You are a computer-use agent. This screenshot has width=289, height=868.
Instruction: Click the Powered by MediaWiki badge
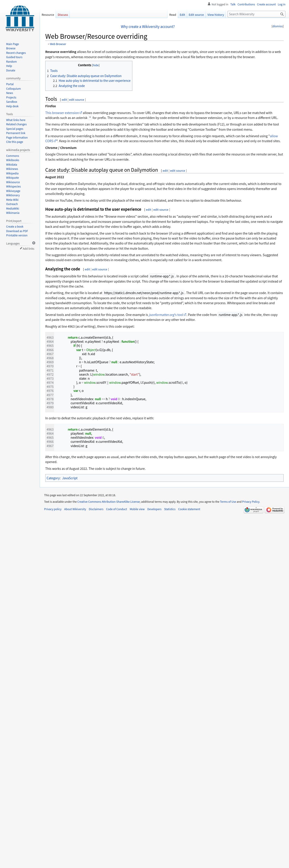click(x=275, y=510)
